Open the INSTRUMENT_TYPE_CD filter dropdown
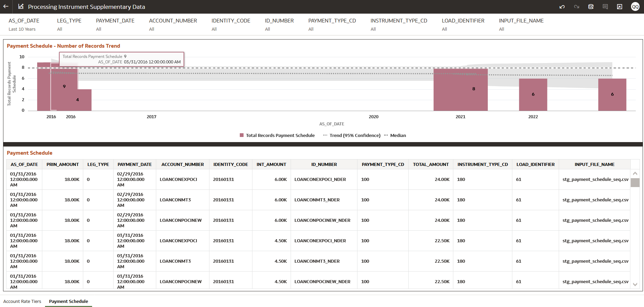Screen dimensions: 644x307 399,25
